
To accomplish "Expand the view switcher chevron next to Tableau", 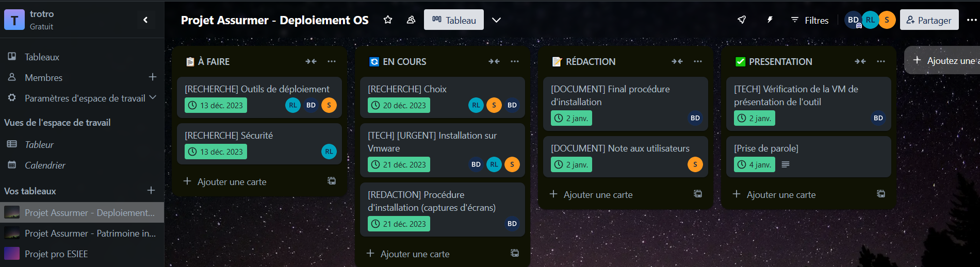I will [x=496, y=20].
